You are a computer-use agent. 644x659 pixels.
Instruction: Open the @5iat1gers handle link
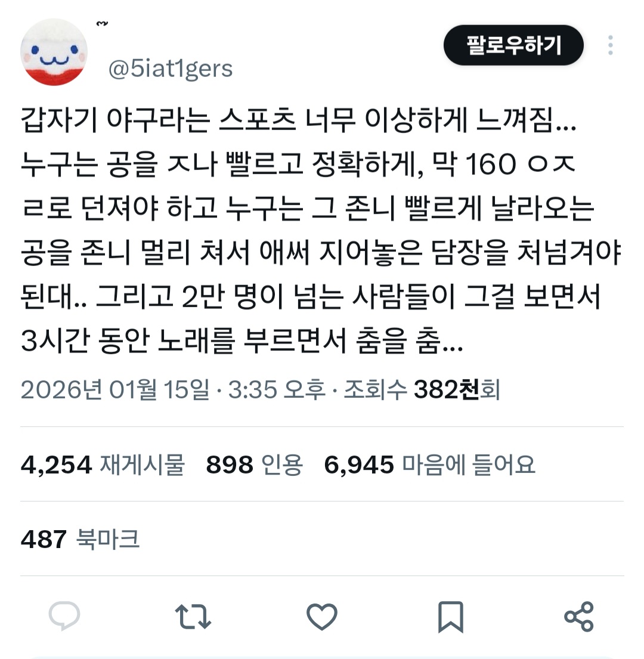(x=171, y=69)
